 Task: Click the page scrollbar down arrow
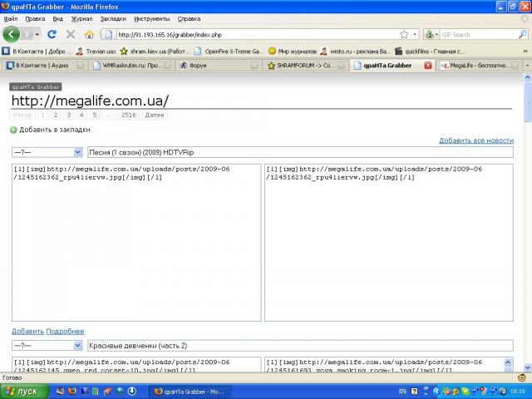[x=528, y=367]
